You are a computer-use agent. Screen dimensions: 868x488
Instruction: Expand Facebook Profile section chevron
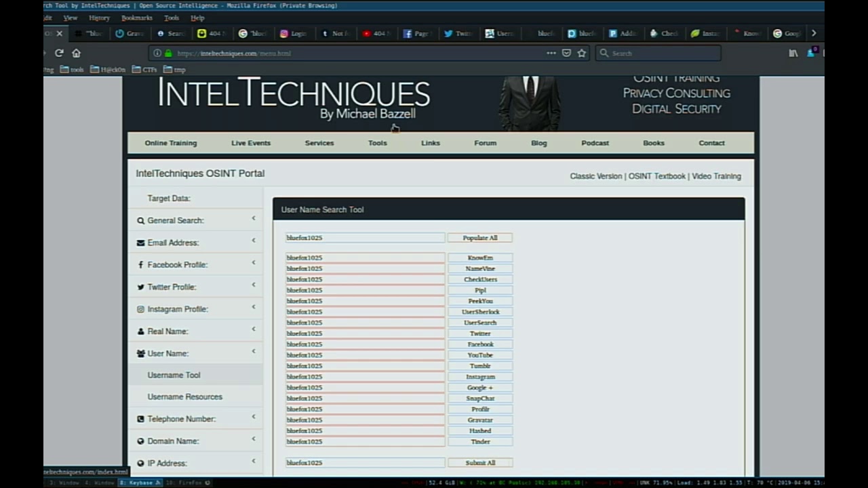[x=254, y=262]
